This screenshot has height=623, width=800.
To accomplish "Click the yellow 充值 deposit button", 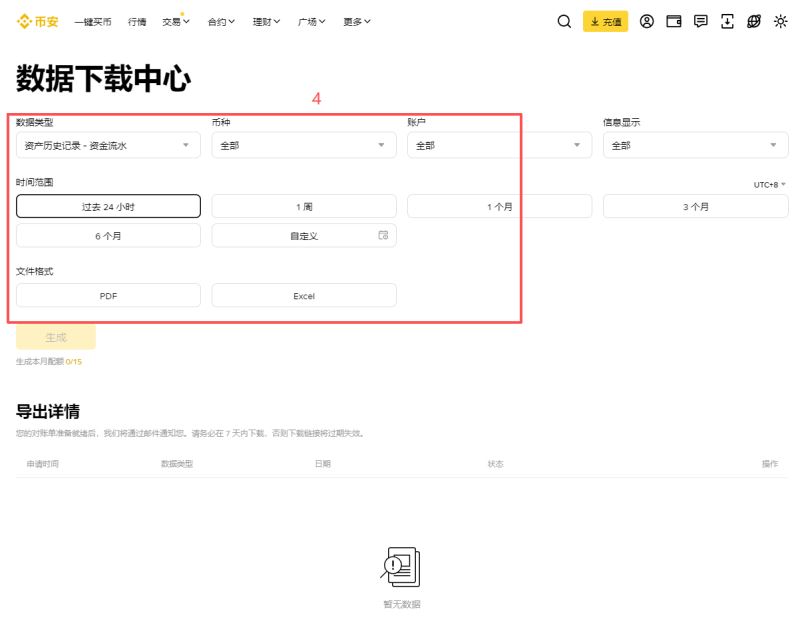I will coord(604,21).
